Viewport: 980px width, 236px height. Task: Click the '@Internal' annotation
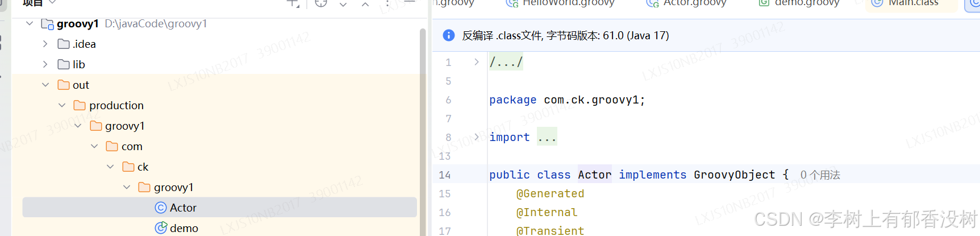[547, 212]
